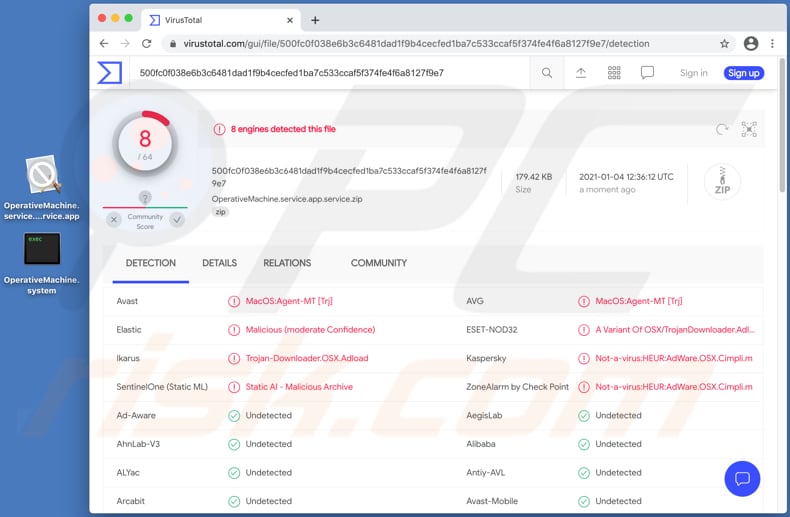Click AVG result MacOS:Agent-MT [Trj]
The height and width of the screenshot is (517, 790).
click(639, 301)
